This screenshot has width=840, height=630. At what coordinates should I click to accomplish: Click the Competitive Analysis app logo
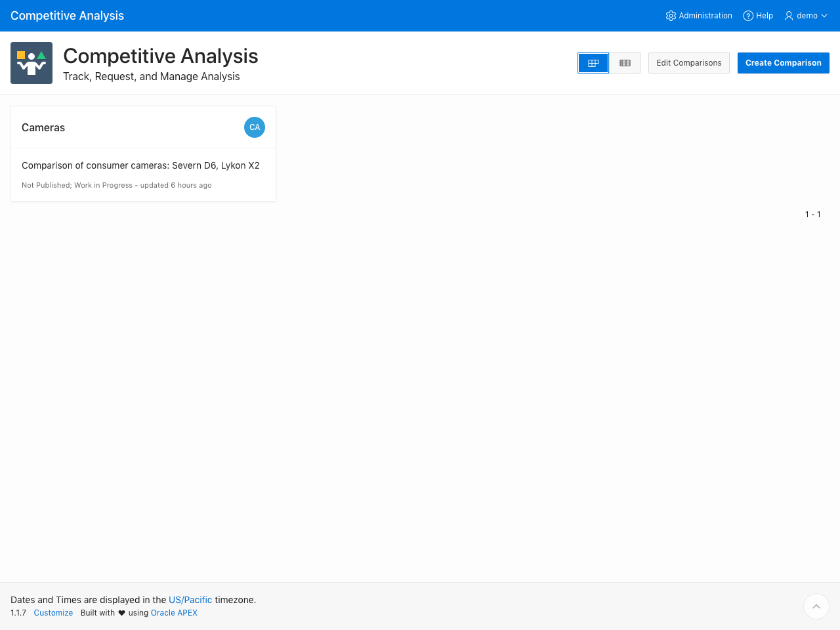pos(31,63)
